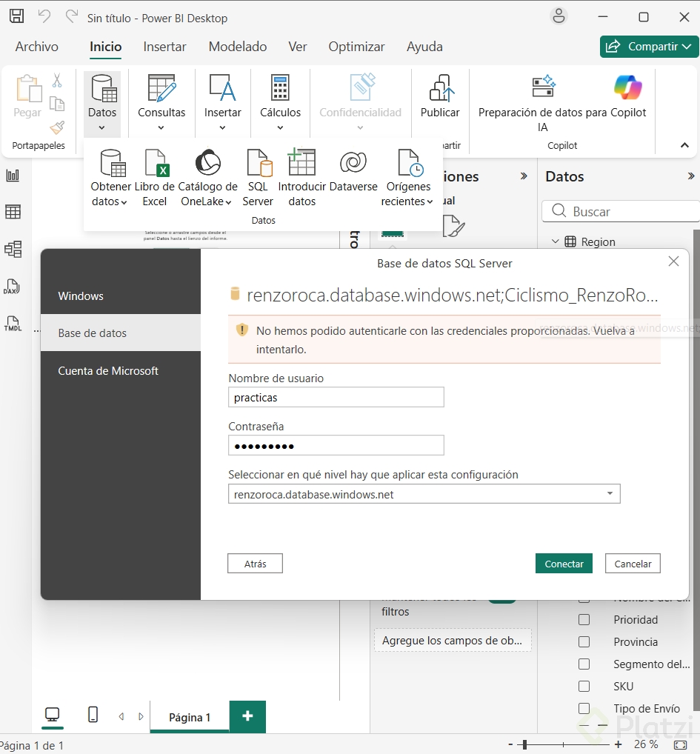Viewport: 700px width, 754px height.
Task: Open Libro de Excel data source
Action: [x=155, y=178]
